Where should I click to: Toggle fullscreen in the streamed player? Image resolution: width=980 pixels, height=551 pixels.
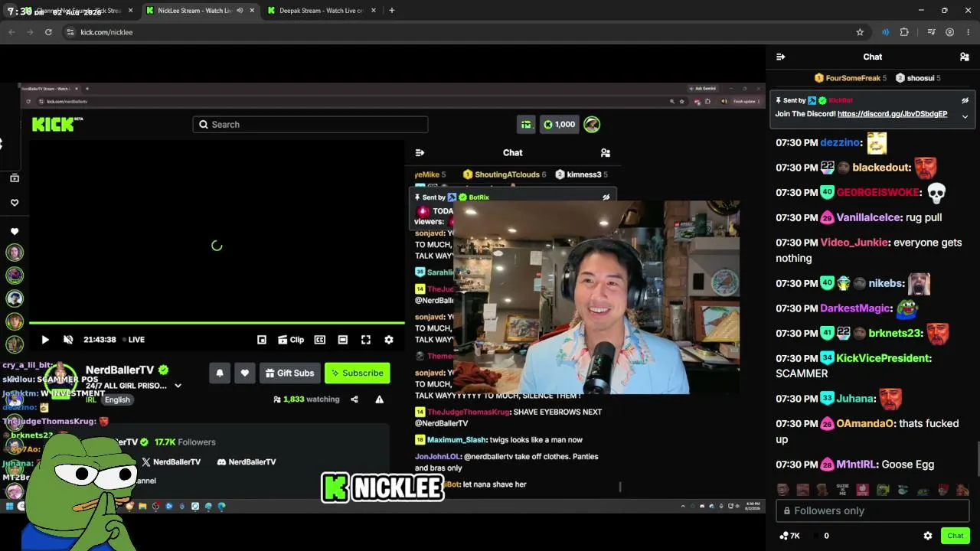(366, 340)
